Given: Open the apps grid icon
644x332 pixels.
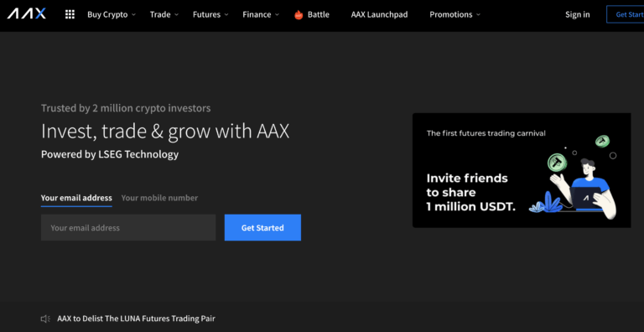Looking at the screenshot, I should [70, 14].
